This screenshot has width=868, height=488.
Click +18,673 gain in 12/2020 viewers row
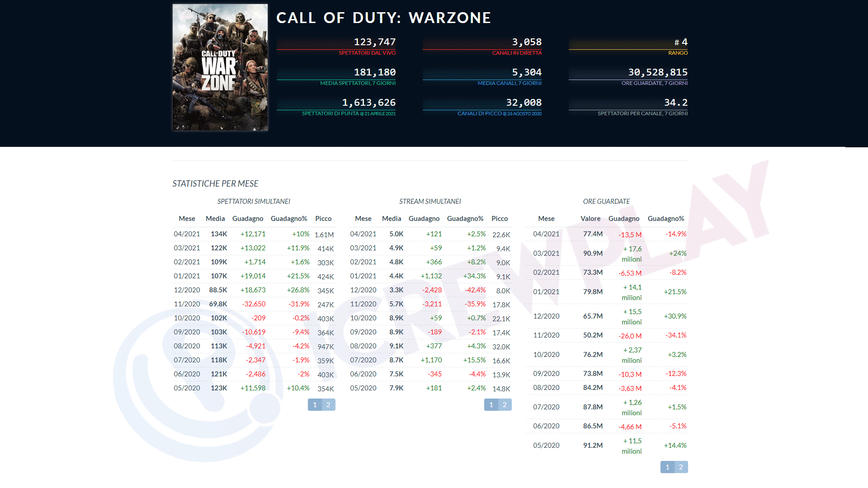tap(253, 290)
